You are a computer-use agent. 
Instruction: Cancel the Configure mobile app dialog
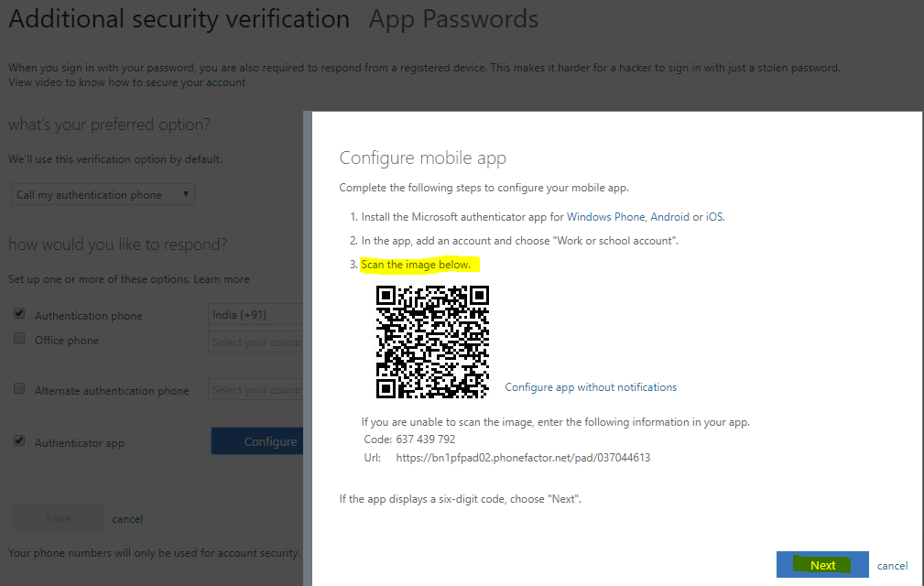[892, 566]
